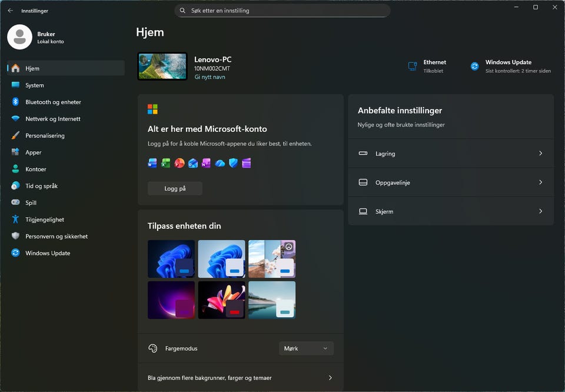Click the Kontoer person icon

15,169
